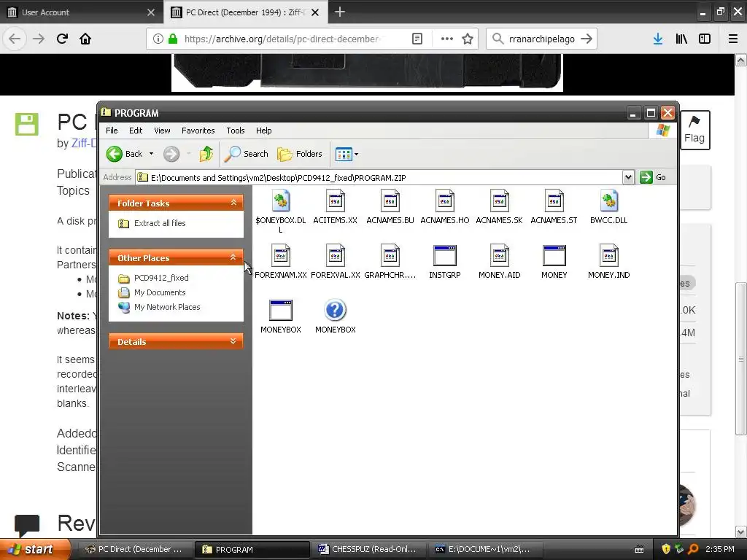Viewport: 747px width, 560px height.
Task: Click the Flag button on archive page
Action: click(x=694, y=130)
